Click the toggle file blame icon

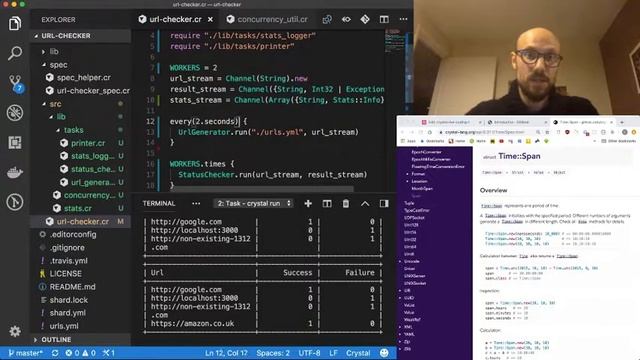pos(346,19)
